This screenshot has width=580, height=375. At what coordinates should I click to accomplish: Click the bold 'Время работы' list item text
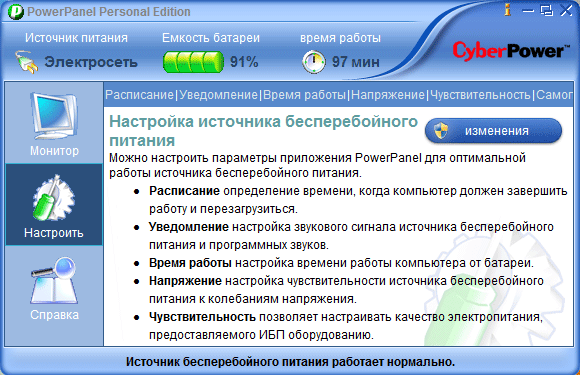[x=190, y=263]
